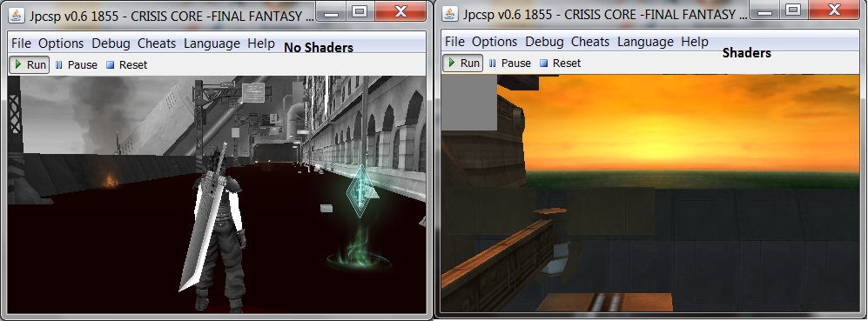This screenshot has width=868, height=321.
Task: Open the Cheats menu in right window
Action: pos(590,42)
